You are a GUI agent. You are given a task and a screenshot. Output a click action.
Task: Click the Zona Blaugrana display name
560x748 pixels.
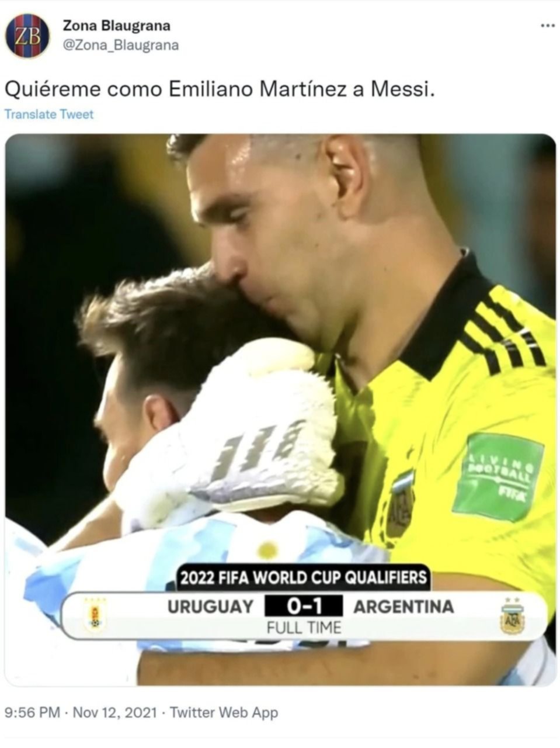[116, 26]
